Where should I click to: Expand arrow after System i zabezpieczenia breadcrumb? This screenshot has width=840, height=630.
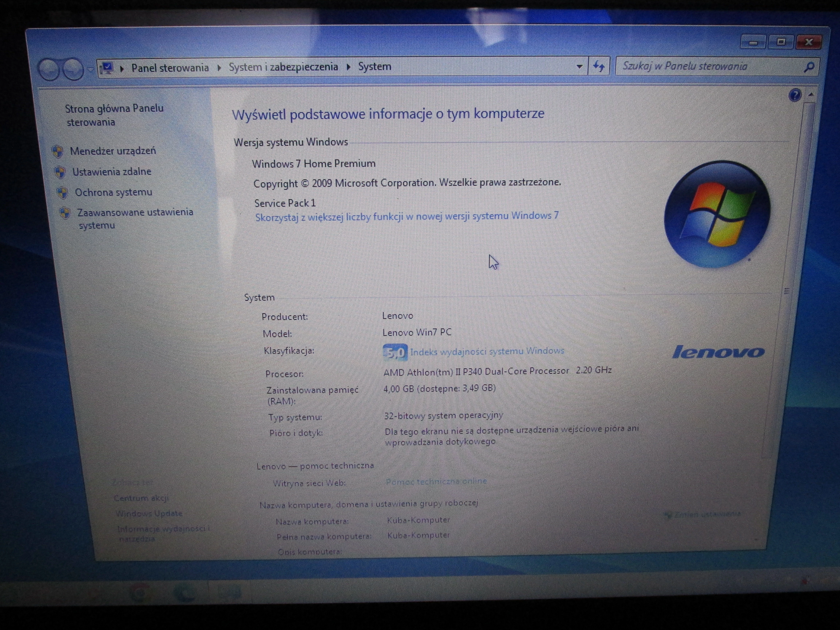[349, 67]
